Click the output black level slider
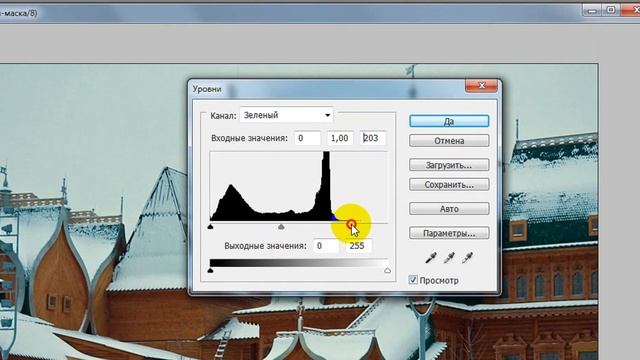The width and height of the screenshot is (640, 360). click(x=211, y=270)
